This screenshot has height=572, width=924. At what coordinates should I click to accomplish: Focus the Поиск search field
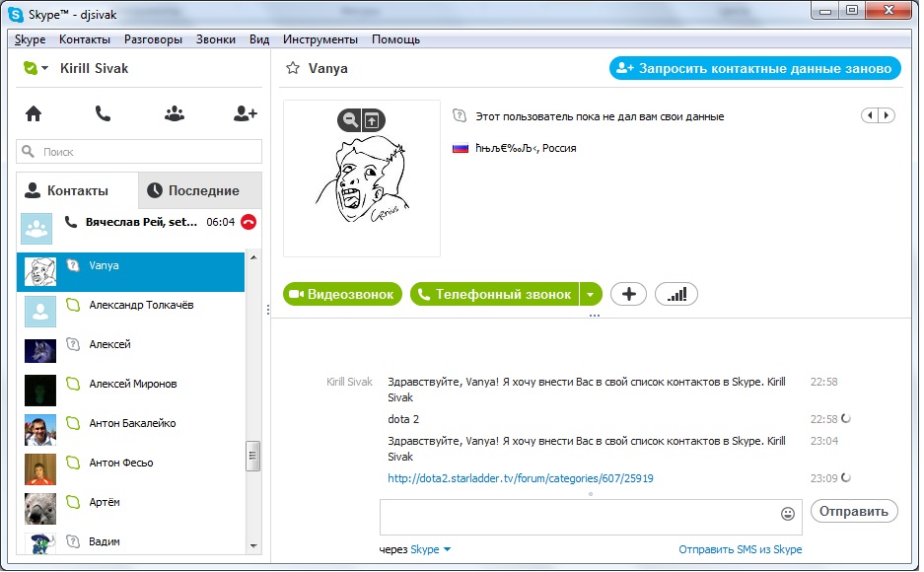[x=139, y=152]
